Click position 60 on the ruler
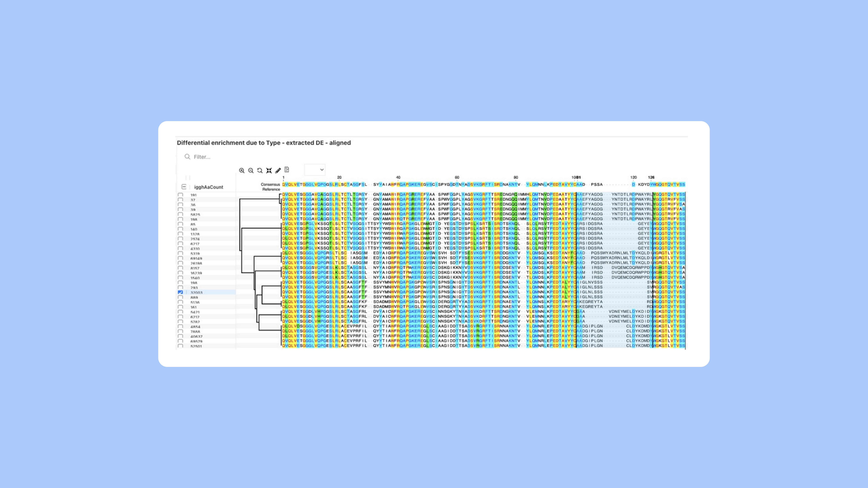 [457, 177]
